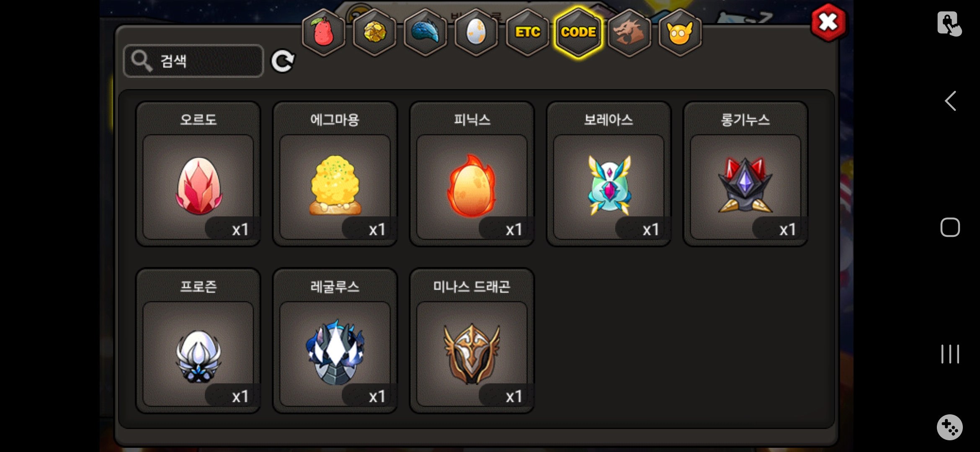980x452 pixels.
Task: Select the CODE tab
Action: [578, 33]
